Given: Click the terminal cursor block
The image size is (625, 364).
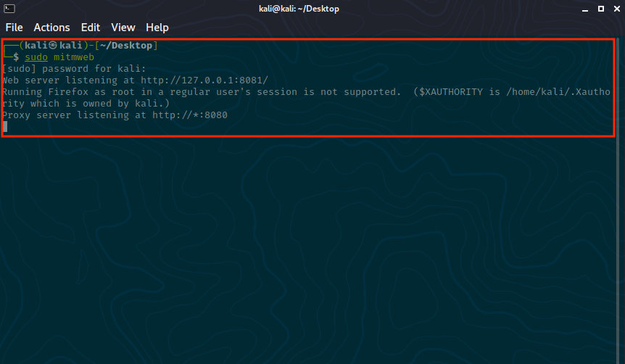Looking at the screenshot, I should click(x=5, y=126).
